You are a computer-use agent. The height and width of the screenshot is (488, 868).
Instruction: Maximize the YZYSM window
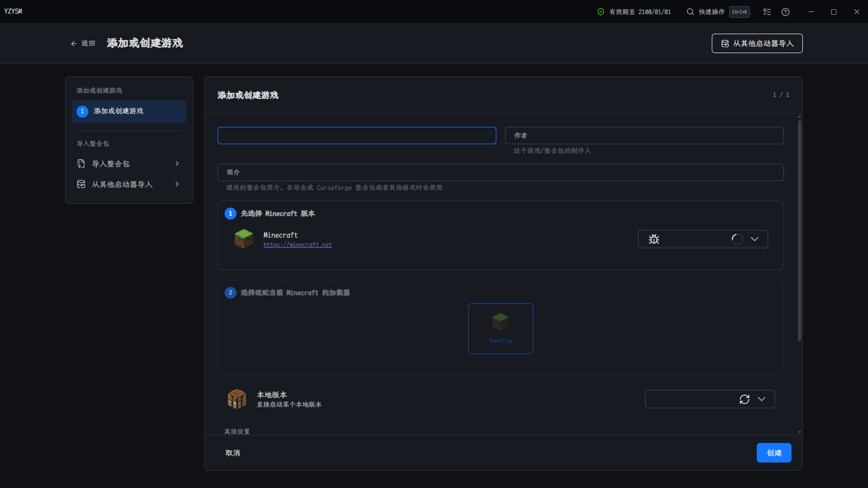coord(834,12)
